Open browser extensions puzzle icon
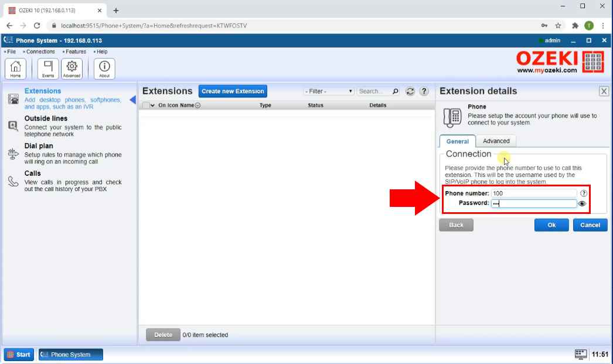Image resolution: width=613 pixels, height=364 pixels. click(575, 26)
